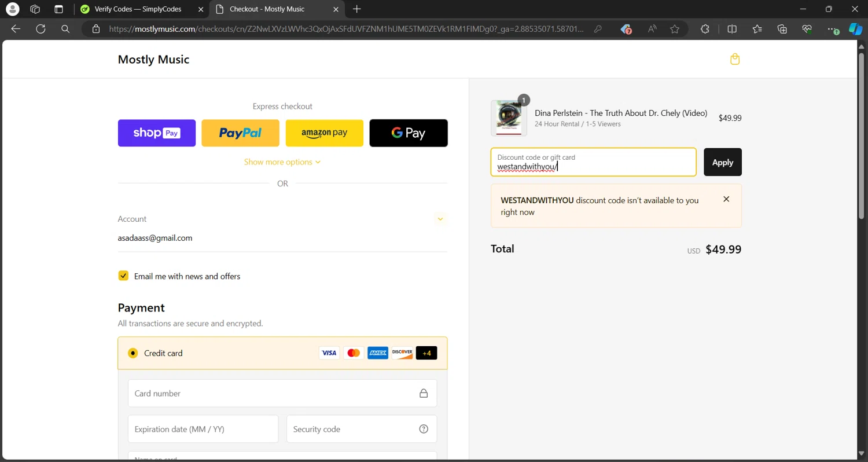Close the Checkout - Mostly Music tab
Screen dimensions: 868x462
[x=337, y=9]
